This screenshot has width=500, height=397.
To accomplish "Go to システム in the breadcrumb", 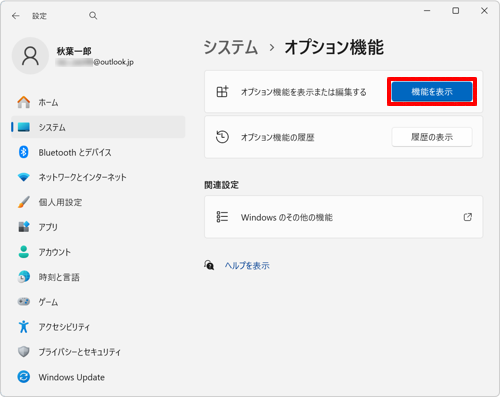I will 231,47.
